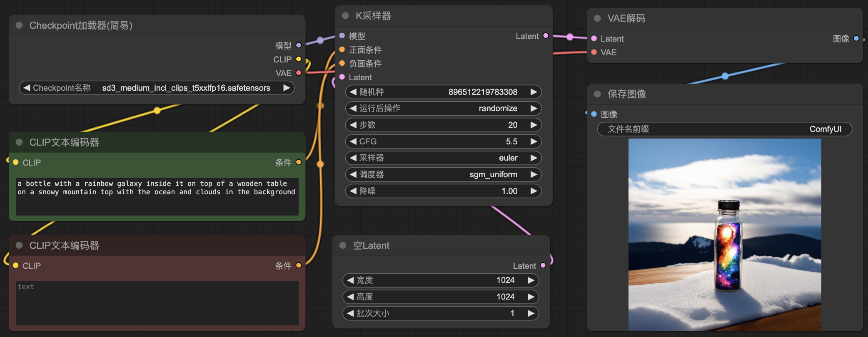
Task: Click the K采样器 node title
Action: click(x=373, y=16)
